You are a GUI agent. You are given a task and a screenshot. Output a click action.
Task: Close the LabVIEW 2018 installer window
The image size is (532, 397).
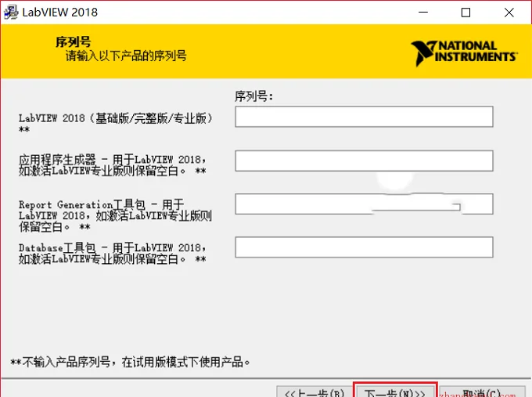pyautogui.click(x=509, y=13)
